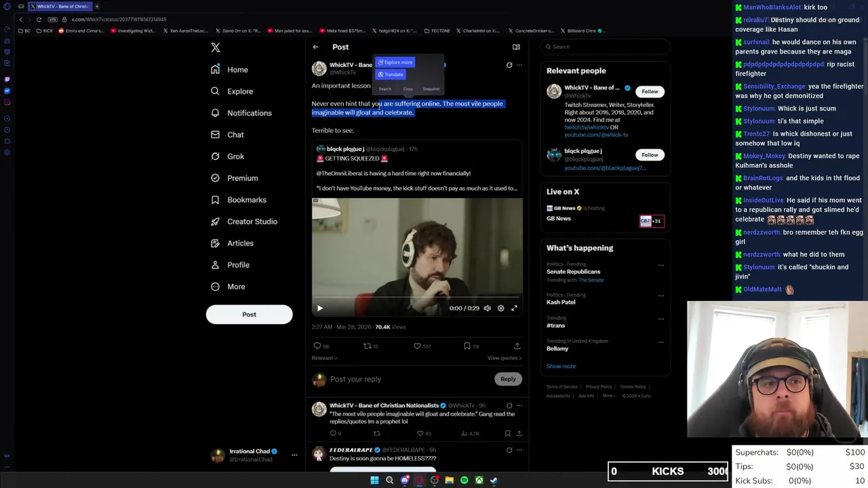The image size is (868, 488).
Task: Choose Explore more in selection popup
Action: (x=395, y=62)
